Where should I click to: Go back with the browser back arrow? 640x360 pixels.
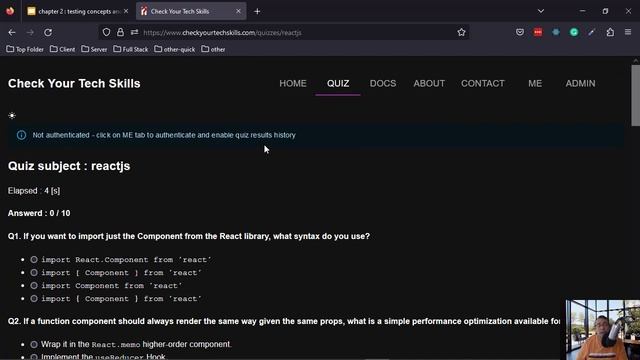pyautogui.click(x=12, y=32)
